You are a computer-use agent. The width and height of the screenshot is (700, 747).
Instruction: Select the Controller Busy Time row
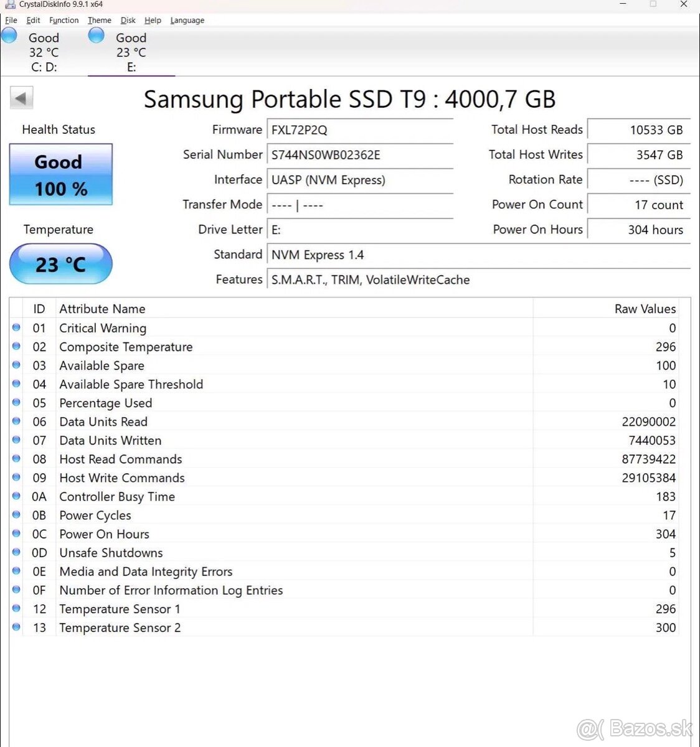pyautogui.click(x=344, y=496)
